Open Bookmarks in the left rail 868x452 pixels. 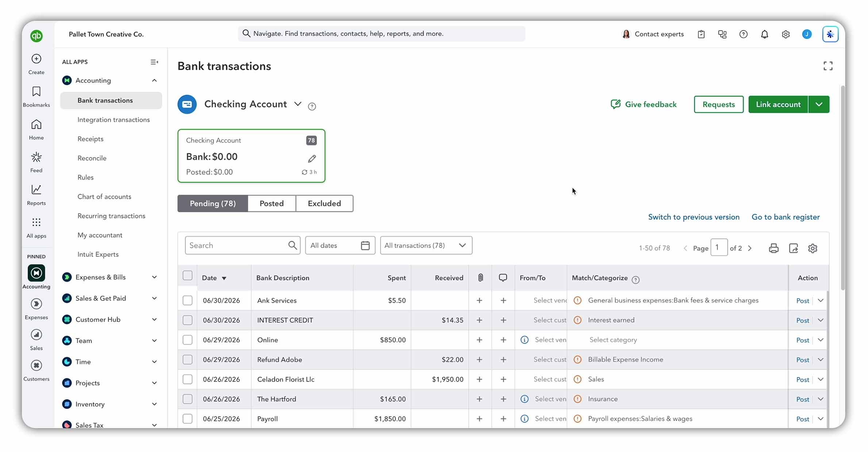coord(36,92)
